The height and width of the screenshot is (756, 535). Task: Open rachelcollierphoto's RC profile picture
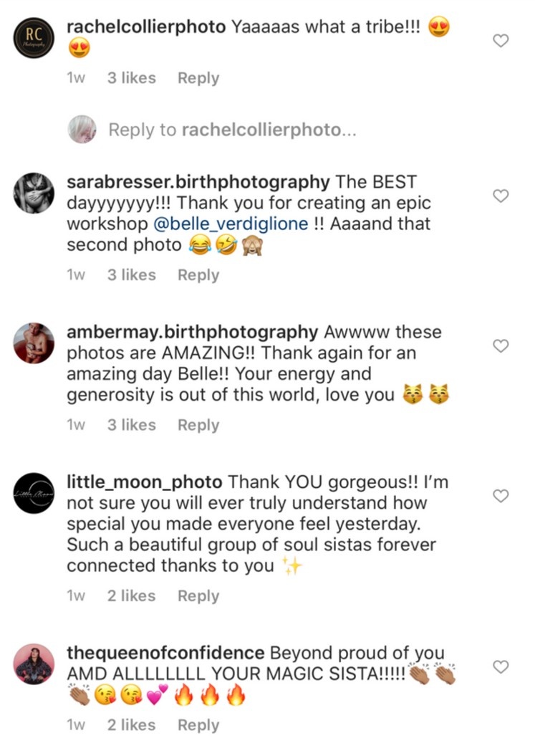(x=34, y=36)
